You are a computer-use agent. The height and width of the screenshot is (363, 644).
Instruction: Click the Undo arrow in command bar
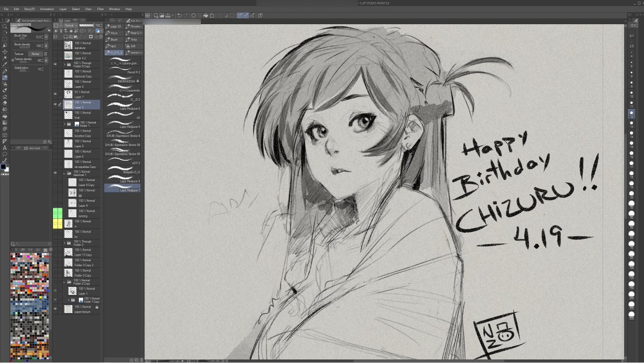coord(179,16)
